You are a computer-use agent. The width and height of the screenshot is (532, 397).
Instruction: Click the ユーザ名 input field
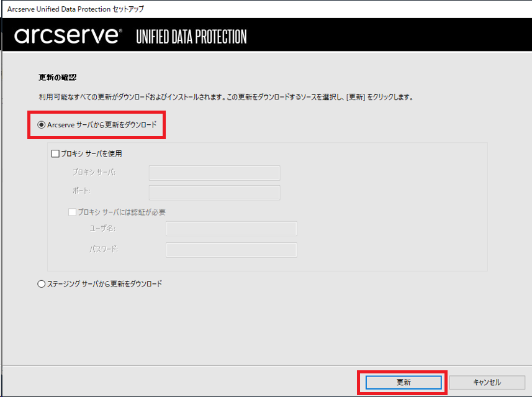pos(232,229)
